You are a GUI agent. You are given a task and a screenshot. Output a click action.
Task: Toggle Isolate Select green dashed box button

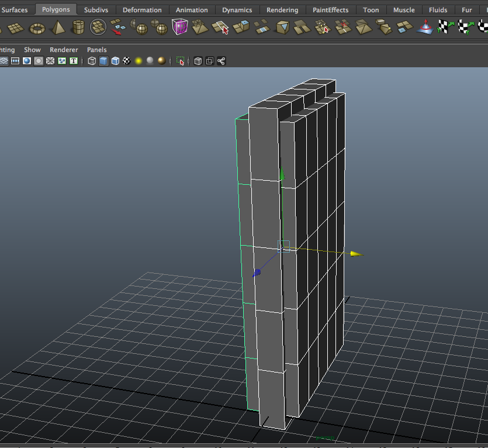coord(180,61)
